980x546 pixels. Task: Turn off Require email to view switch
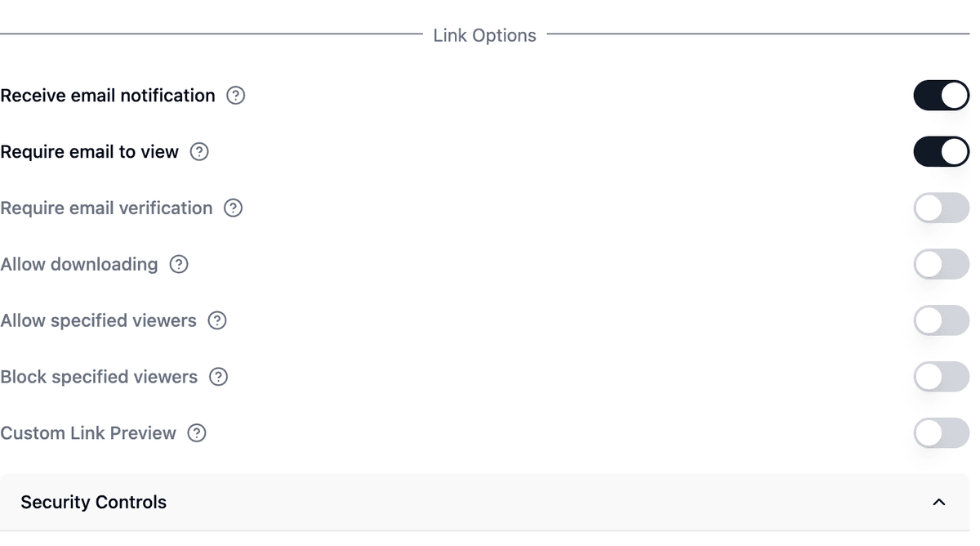pos(941,152)
